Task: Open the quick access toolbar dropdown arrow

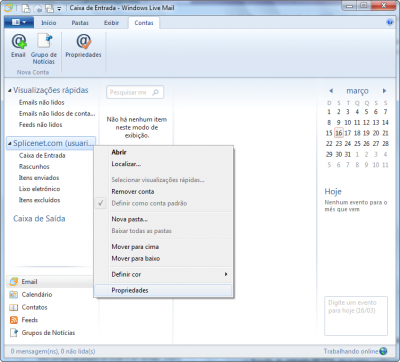Action: coord(59,8)
